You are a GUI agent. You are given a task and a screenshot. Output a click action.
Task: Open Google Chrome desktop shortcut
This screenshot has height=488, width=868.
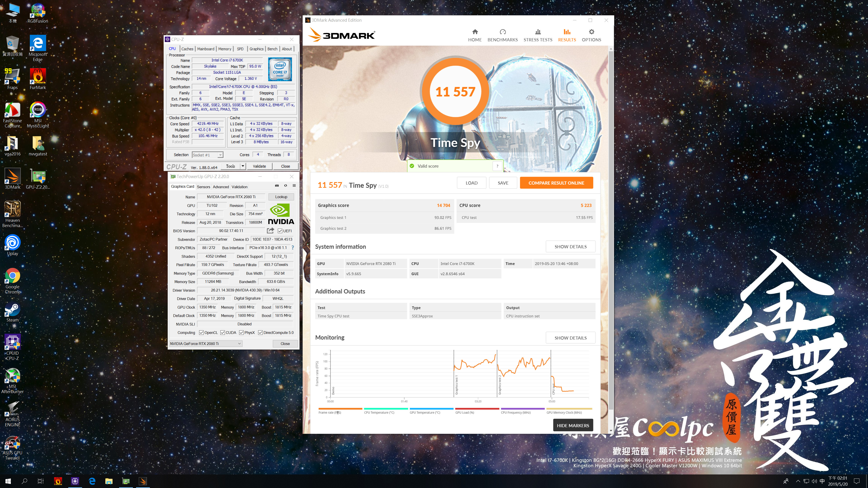12,281
